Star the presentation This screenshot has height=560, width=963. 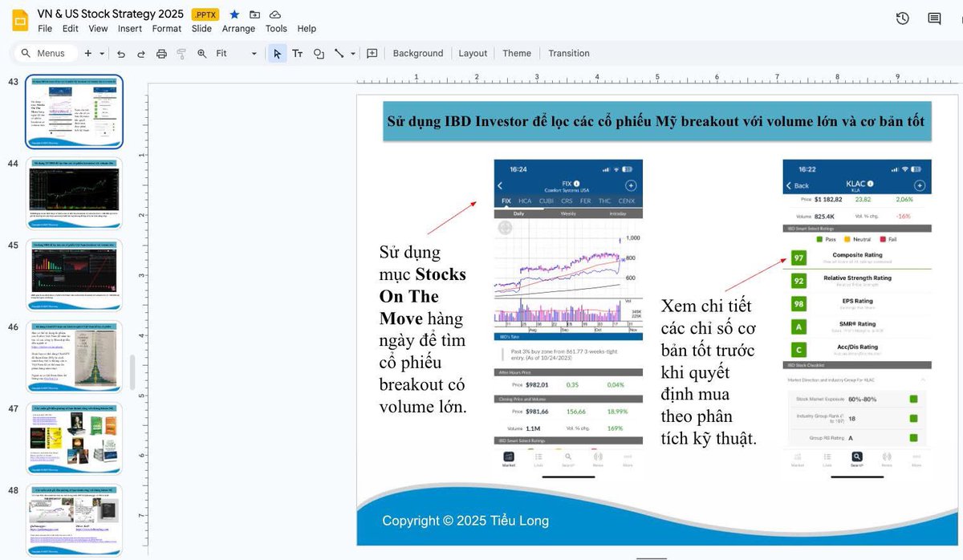(234, 14)
